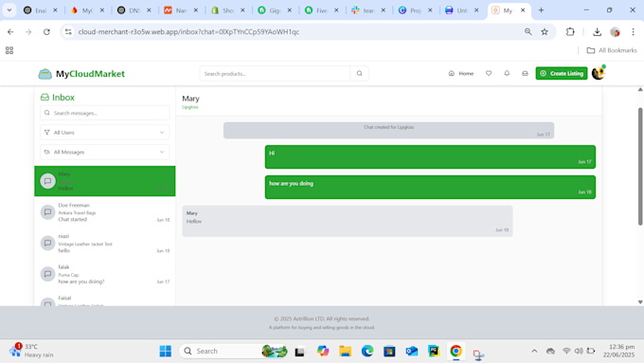644x363 pixels.
Task: Reload the page
Action: pyautogui.click(x=46, y=31)
